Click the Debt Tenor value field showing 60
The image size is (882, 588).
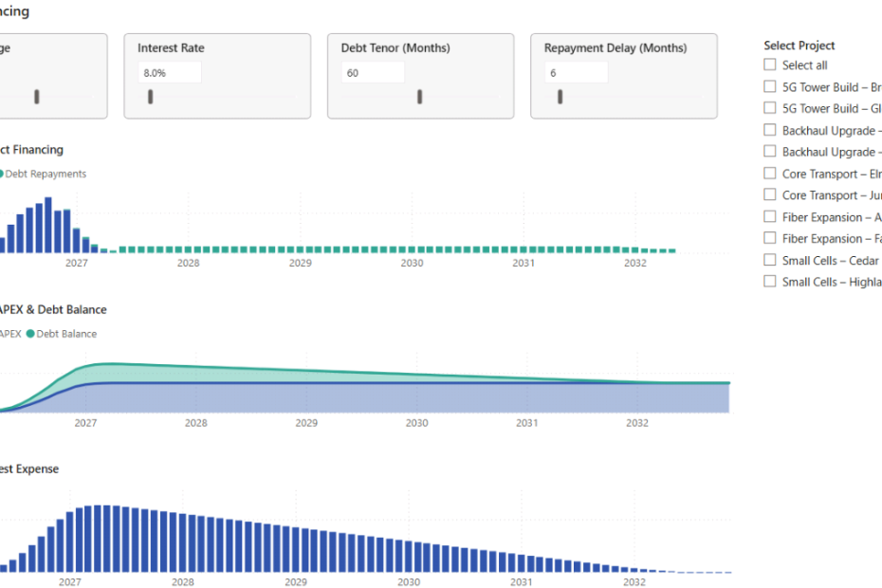(x=372, y=71)
